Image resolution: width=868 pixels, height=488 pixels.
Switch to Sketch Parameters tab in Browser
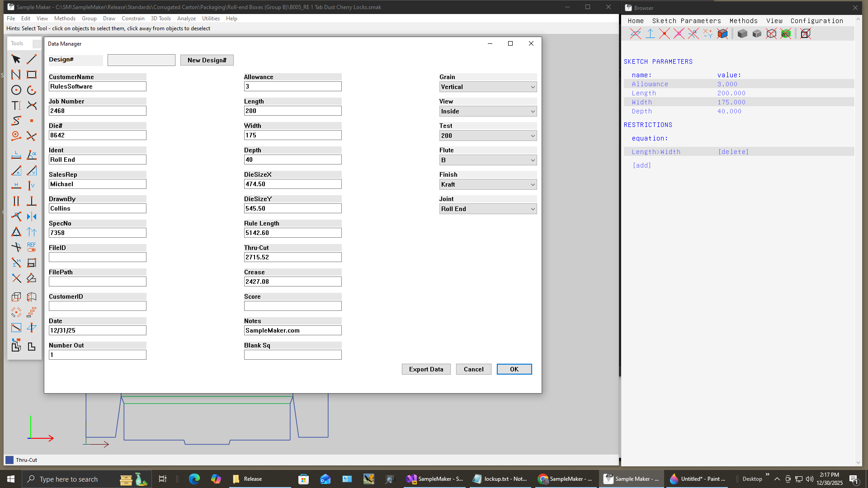686,21
